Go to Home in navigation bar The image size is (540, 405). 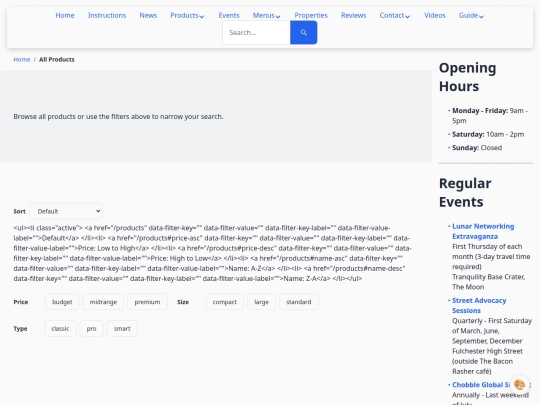pos(65,15)
